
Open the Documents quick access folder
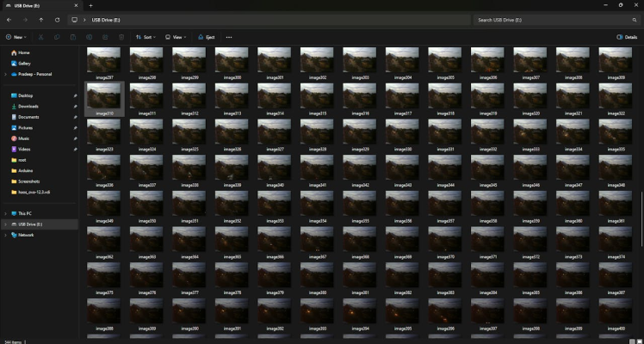[25, 117]
